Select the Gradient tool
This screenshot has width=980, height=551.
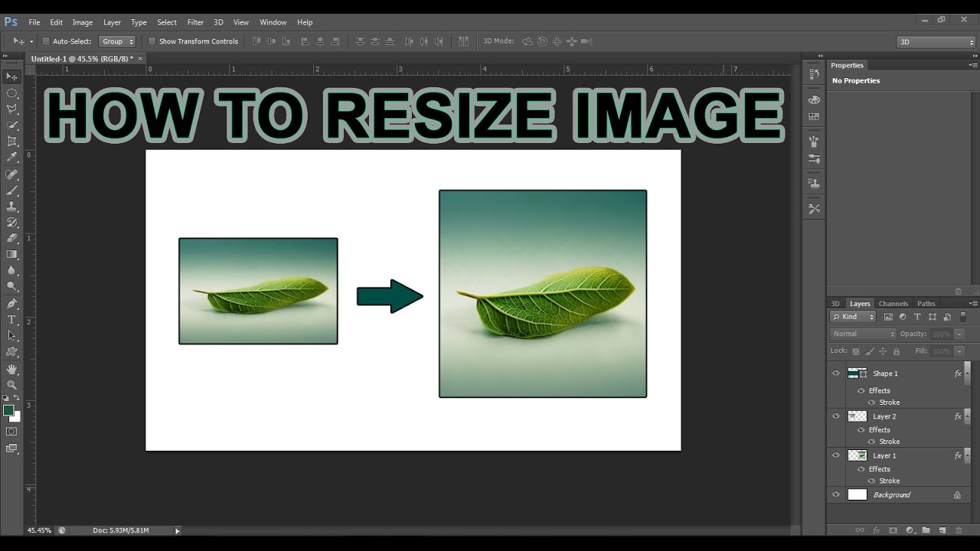pos(11,255)
